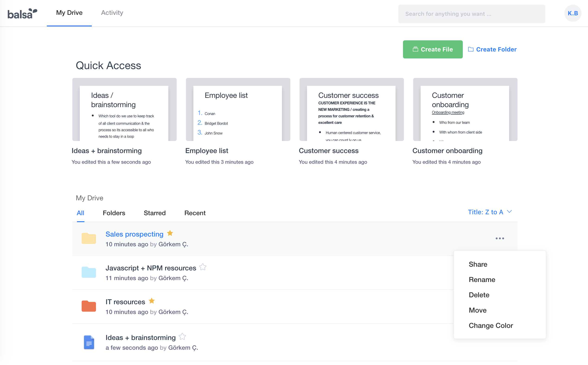
Task: Choose Rename from the context menu
Action: tap(482, 279)
